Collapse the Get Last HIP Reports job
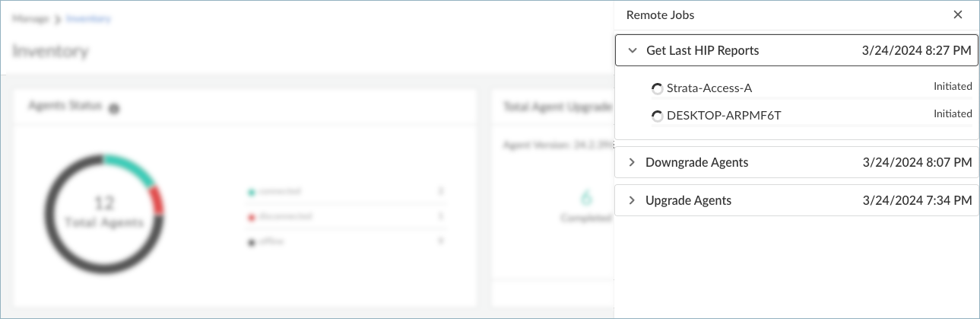 633,50
